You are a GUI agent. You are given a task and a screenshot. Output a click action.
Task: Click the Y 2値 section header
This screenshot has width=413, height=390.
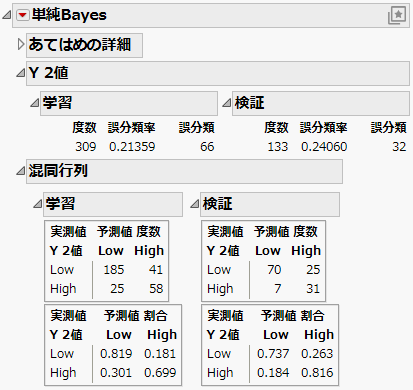218,73
